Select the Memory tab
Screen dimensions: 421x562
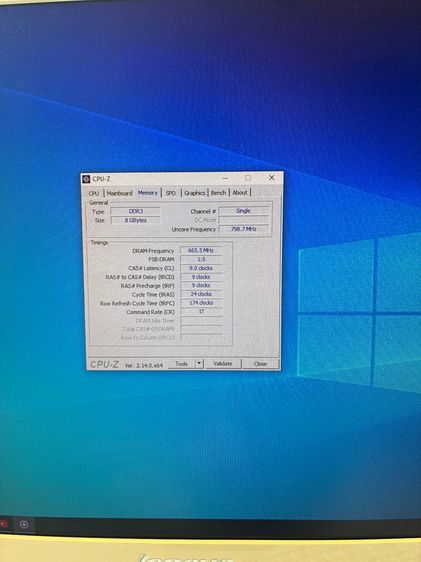point(148,192)
